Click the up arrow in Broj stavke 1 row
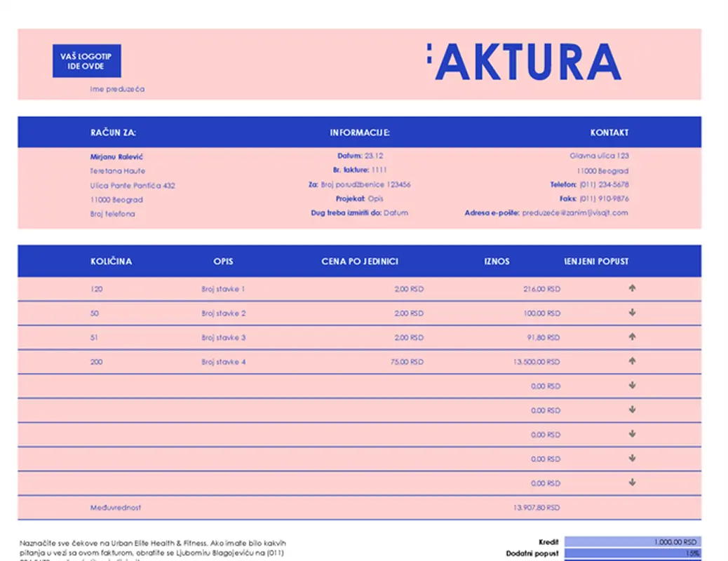This screenshot has width=728, height=561. click(x=632, y=288)
